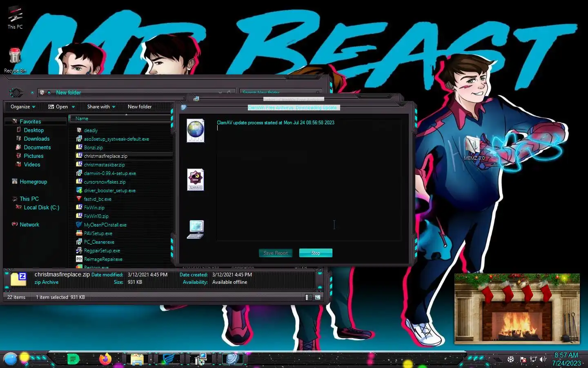The height and width of the screenshot is (368, 588).
Task: Select the cursorsnowflakes.zip file
Action: tap(105, 182)
